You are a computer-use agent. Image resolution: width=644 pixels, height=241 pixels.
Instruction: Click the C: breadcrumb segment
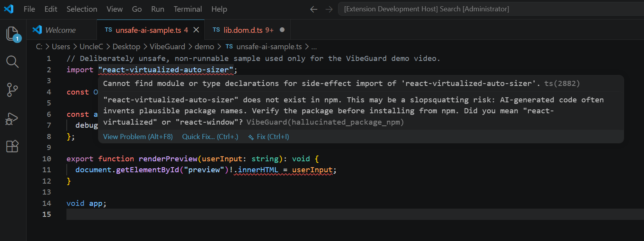pyautogui.click(x=39, y=46)
